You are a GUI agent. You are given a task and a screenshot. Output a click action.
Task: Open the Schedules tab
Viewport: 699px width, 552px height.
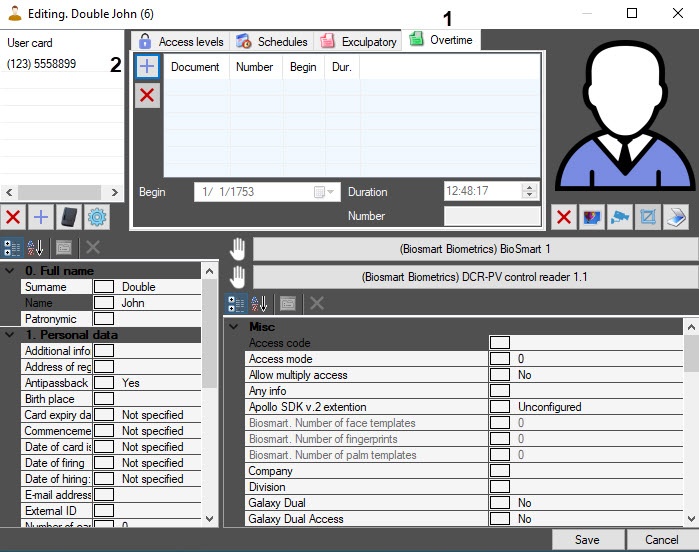point(271,41)
